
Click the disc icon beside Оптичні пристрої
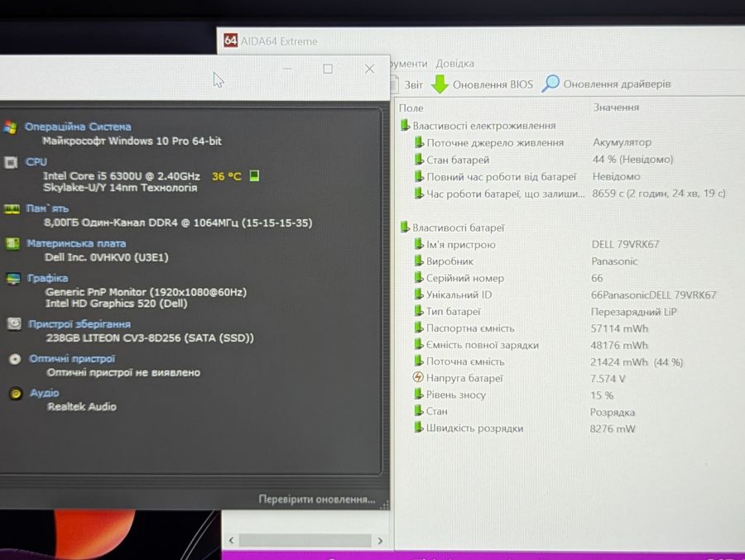[x=15, y=359]
